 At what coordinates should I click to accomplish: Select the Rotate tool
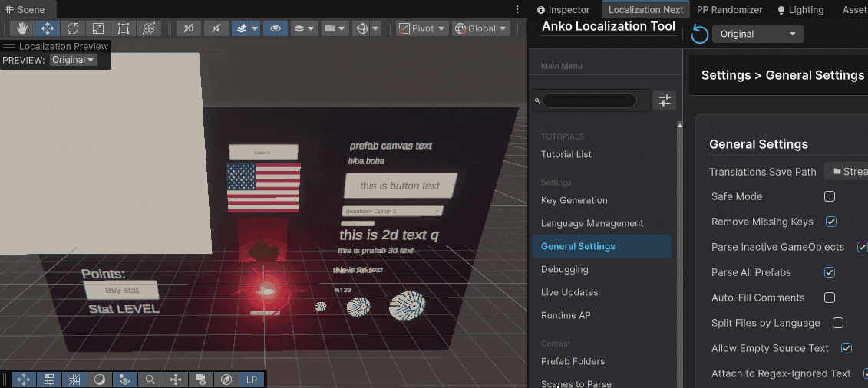[72, 28]
